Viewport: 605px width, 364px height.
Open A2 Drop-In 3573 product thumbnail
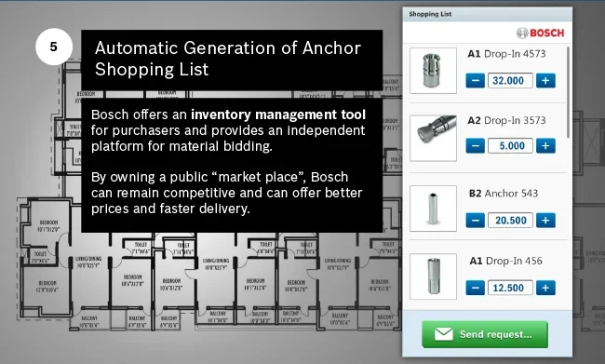tap(433, 138)
